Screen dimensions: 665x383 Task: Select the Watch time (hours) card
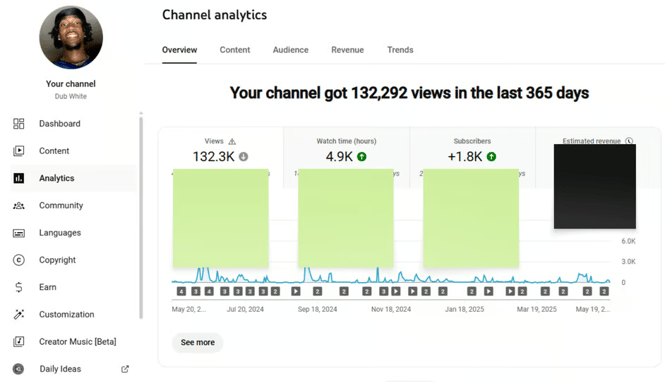click(x=346, y=157)
